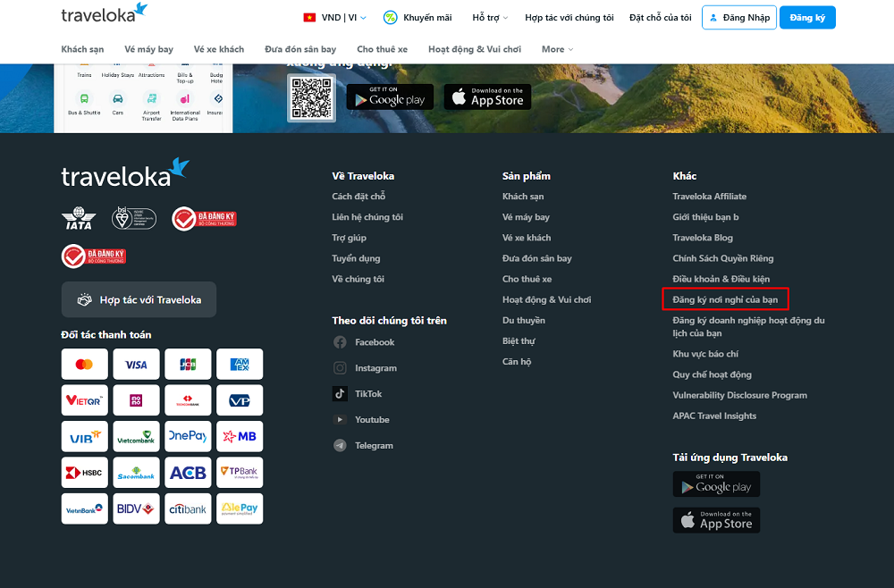Open the Youtube channel icon
Viewport: 894px width, 588px height.
(340, 419)
